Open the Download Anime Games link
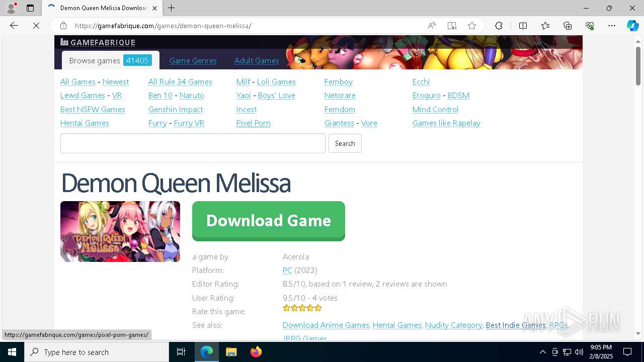This screenshot has height=362, width=644. (x=326, y=325)
